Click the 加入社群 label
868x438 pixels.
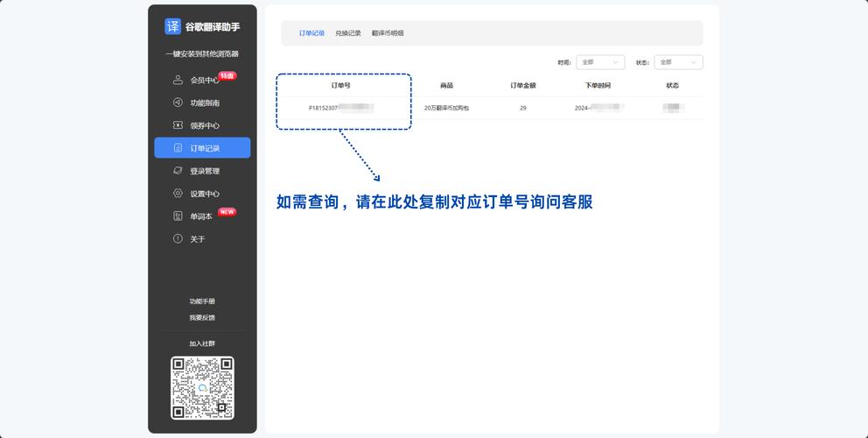[202, 343]
